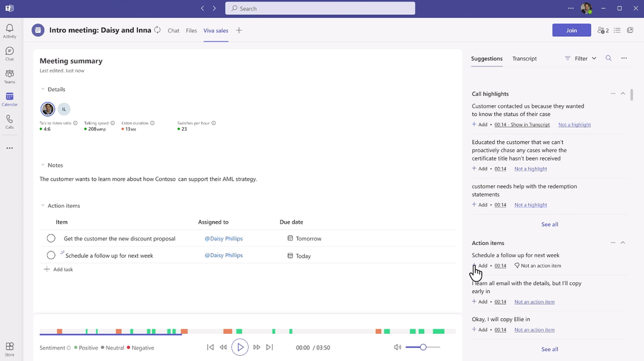Go back with the navigation arrow
644x361 pixels.
pos(202,8)
